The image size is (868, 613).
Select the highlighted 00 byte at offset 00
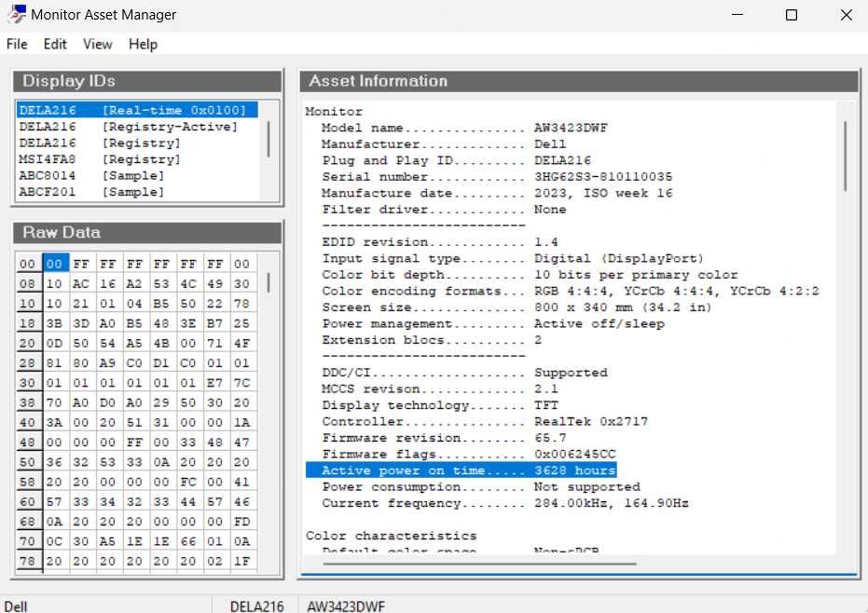55,264
